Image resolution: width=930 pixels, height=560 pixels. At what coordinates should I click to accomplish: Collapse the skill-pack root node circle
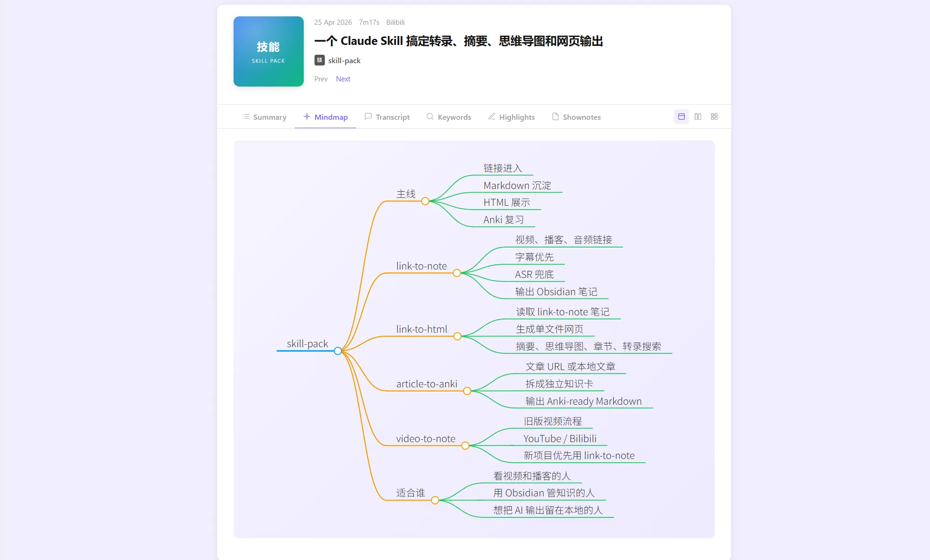click(x=338, y=351)
